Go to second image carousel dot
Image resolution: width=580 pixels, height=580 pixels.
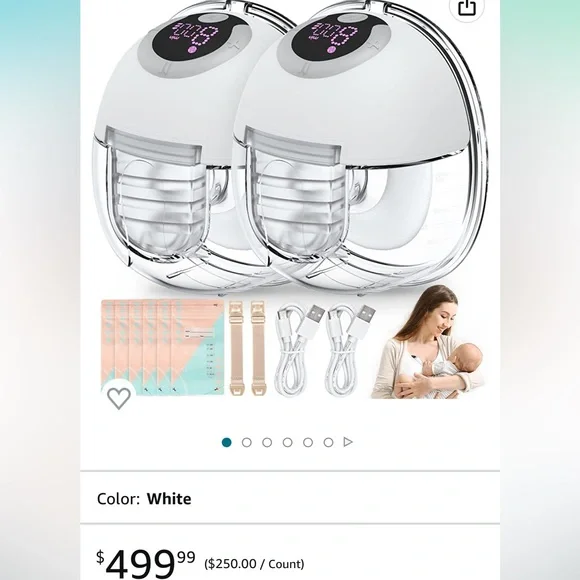click(247, 442)
